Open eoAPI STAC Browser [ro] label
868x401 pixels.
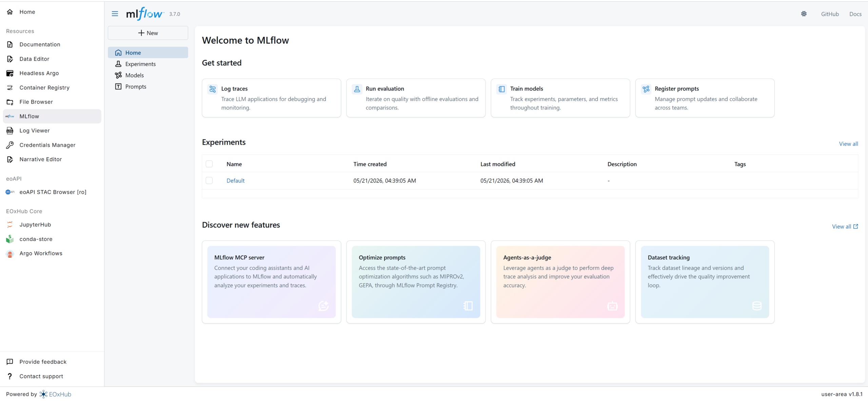pyautogui.click(x=53, y=192)
